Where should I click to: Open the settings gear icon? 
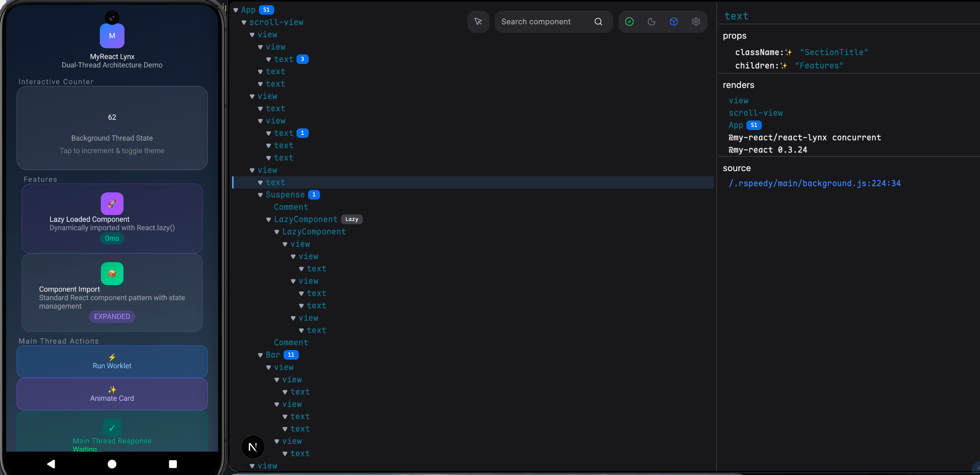tap(696, 22)
